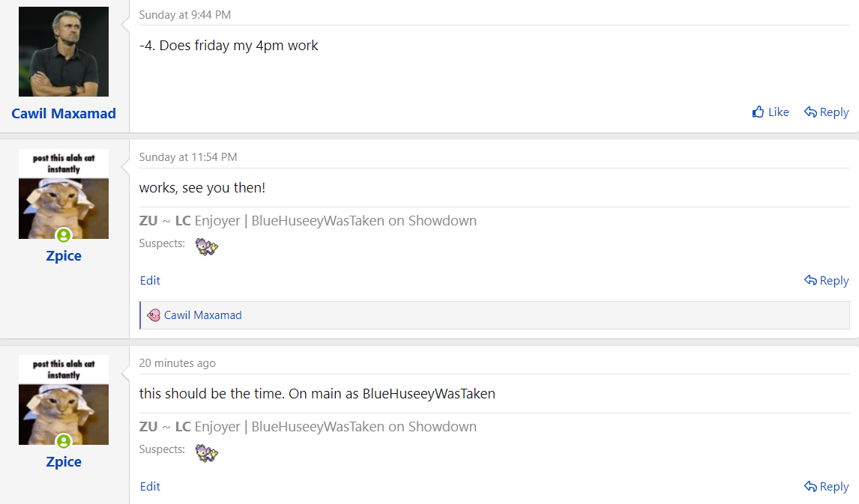Edit the "this should be the time" post
Screen dimensions: 859x504
150,487
